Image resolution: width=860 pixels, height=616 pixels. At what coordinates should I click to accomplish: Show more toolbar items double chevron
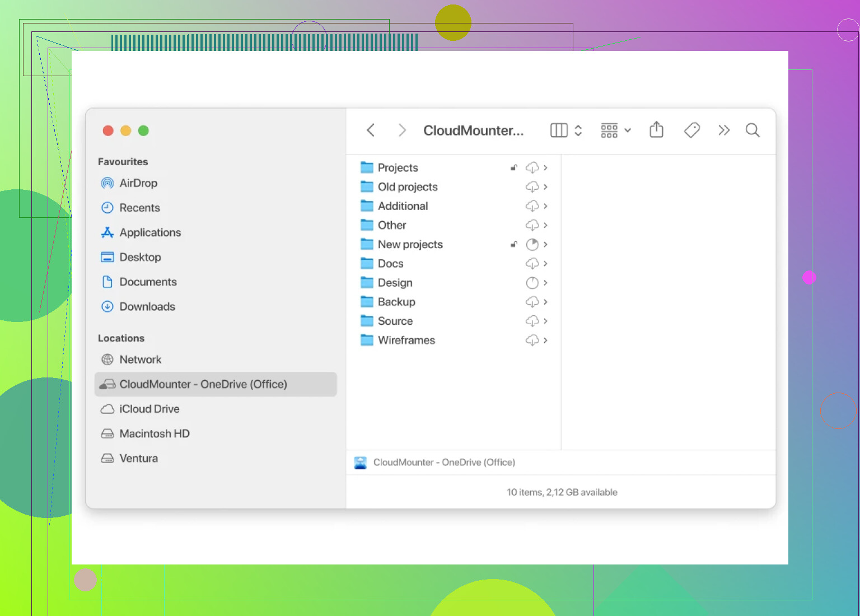click(724, 130)
